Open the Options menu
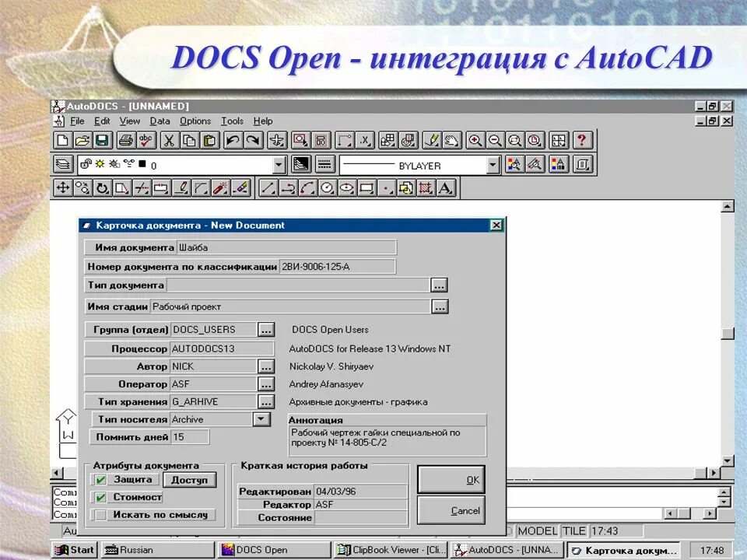Image resolution: width=747 pixels, height=560 pixels. tap(195, 121)
